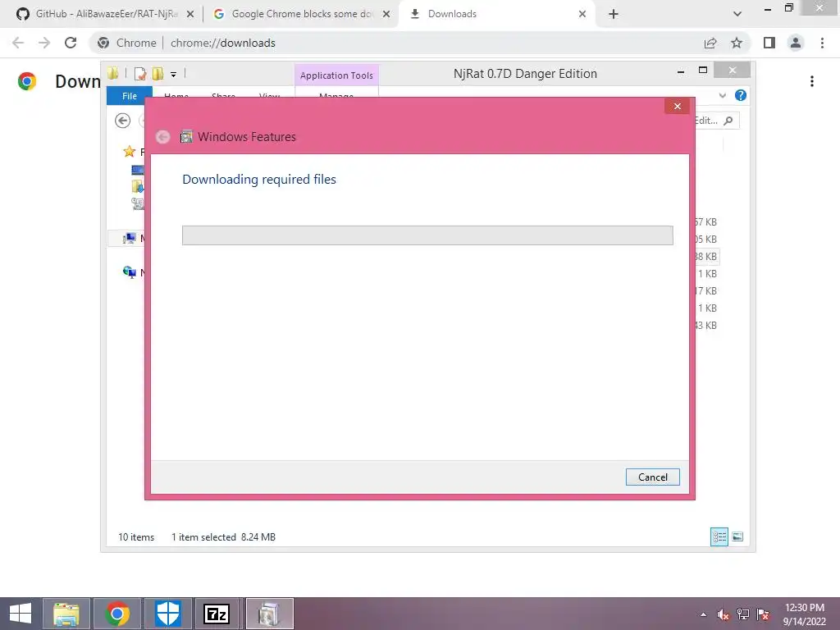Viewport: 840px width, 630px height.
Task: Go forward in Chrome
Action: (x=44, y=43)
